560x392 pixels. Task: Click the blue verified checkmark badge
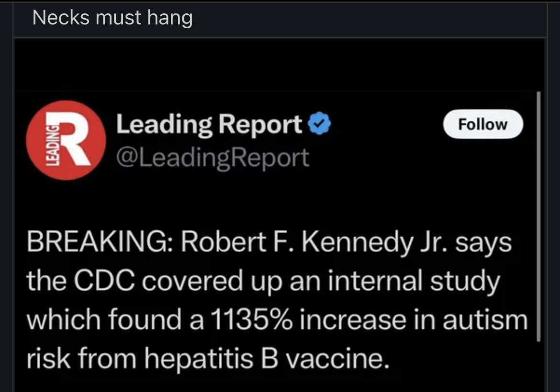[x=320, y=125]
